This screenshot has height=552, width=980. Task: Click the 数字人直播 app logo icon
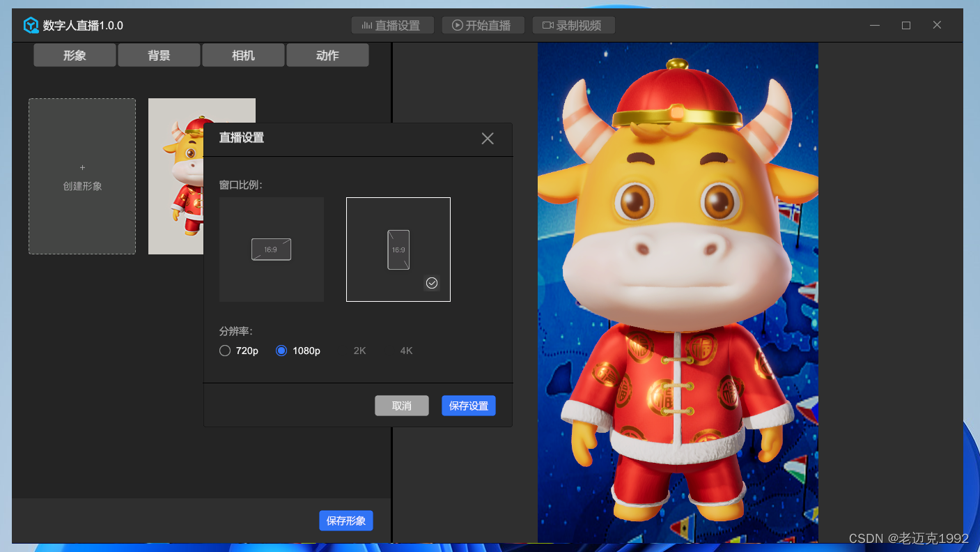pyautogui.click(x=31, y=26)
